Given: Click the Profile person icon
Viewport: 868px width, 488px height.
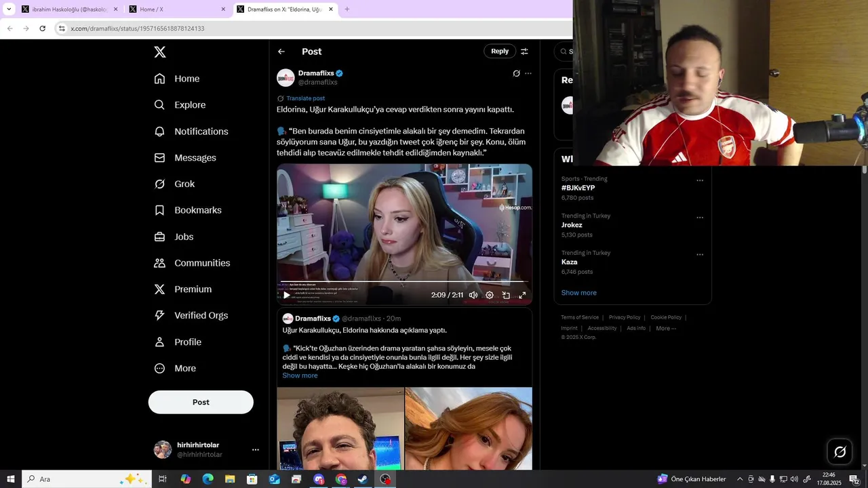Looking at the screenshot, I should [159, 342].
